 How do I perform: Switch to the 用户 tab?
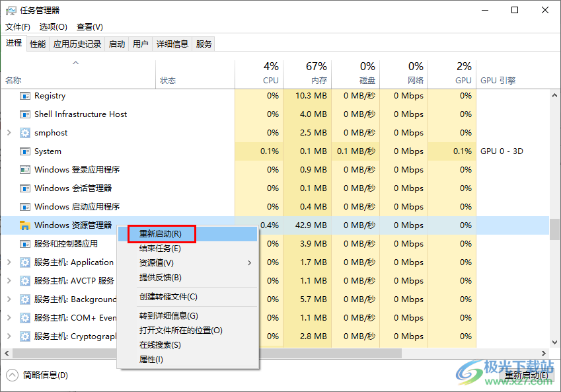[x=140, y=44]
